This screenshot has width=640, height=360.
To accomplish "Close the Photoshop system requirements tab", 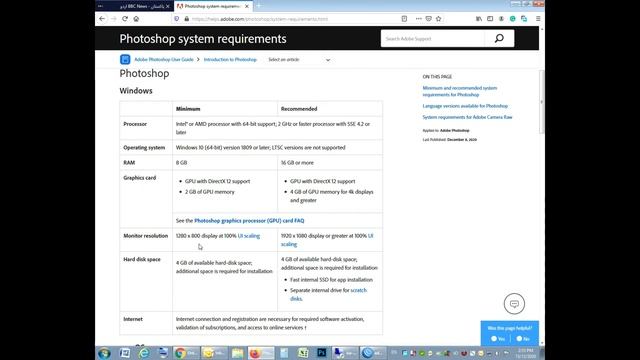I will pos(247,6).
